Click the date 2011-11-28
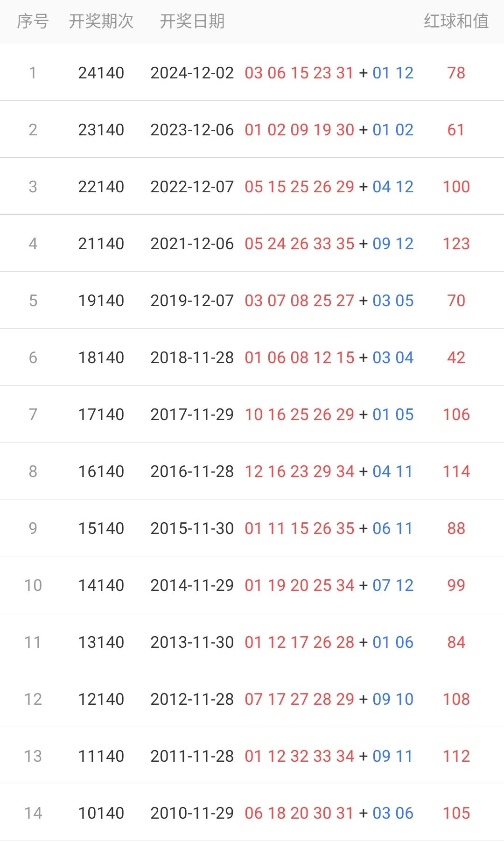The width and height of the screenshot is (504, 842). point(192,756)
